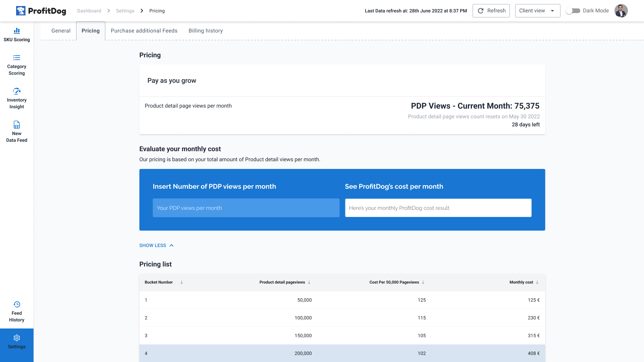Click the 28 days left text
The height and width of the screenshot is (362, 644).
[526, 125]
